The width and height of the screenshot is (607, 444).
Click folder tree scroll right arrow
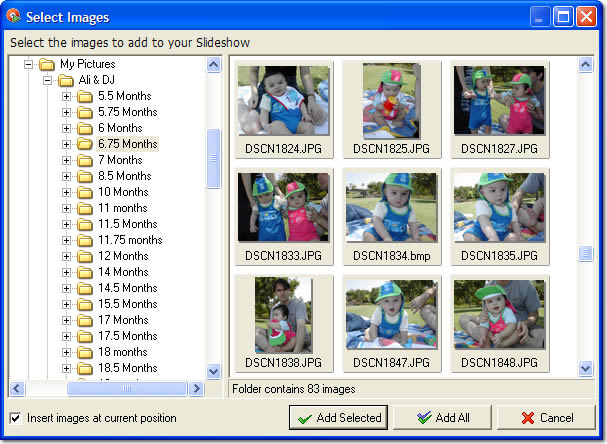click(196, 388)
